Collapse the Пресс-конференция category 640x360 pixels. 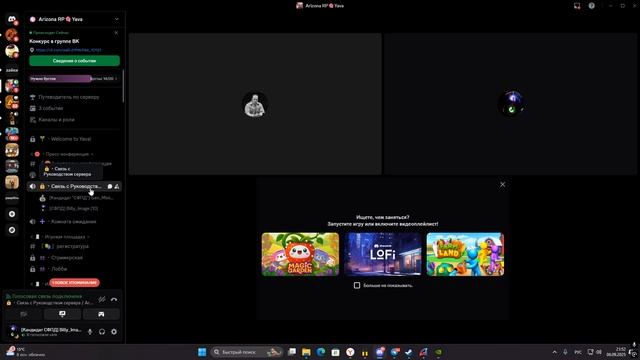pyautogui.click(x=67, y=154)
